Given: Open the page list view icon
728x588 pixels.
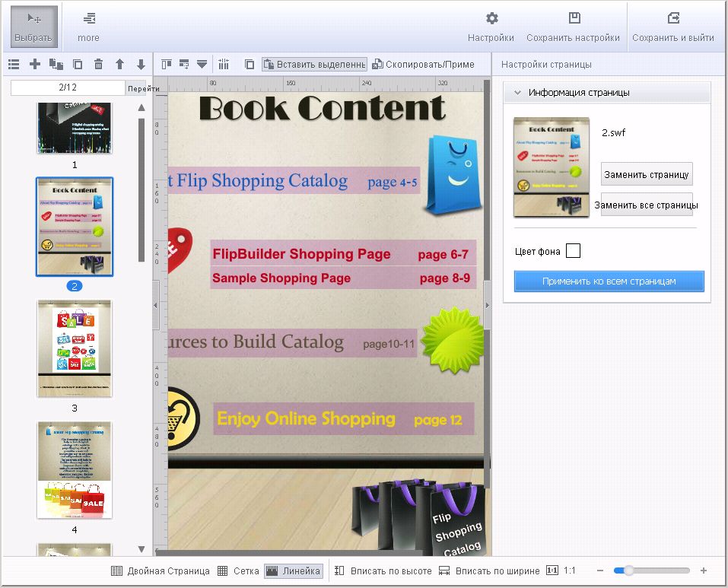Looking at the screenshot, I should pyautogui.click(x=14, y=64).
